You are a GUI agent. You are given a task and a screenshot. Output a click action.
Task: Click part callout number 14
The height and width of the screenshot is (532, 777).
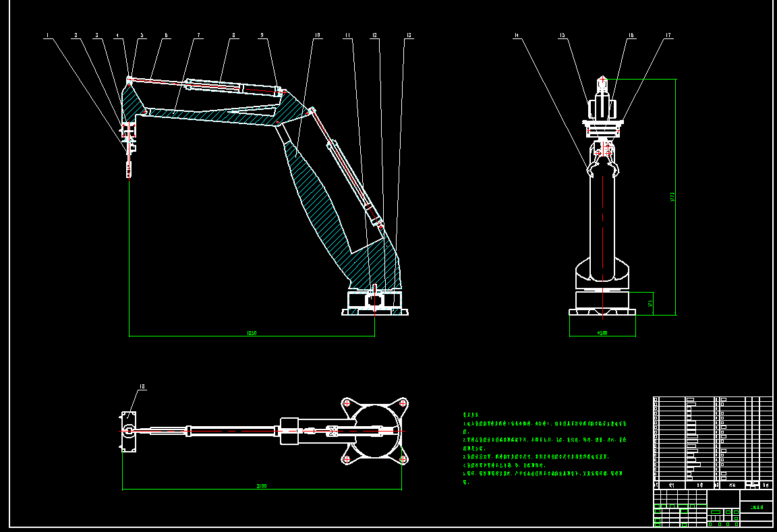point(517,35)
